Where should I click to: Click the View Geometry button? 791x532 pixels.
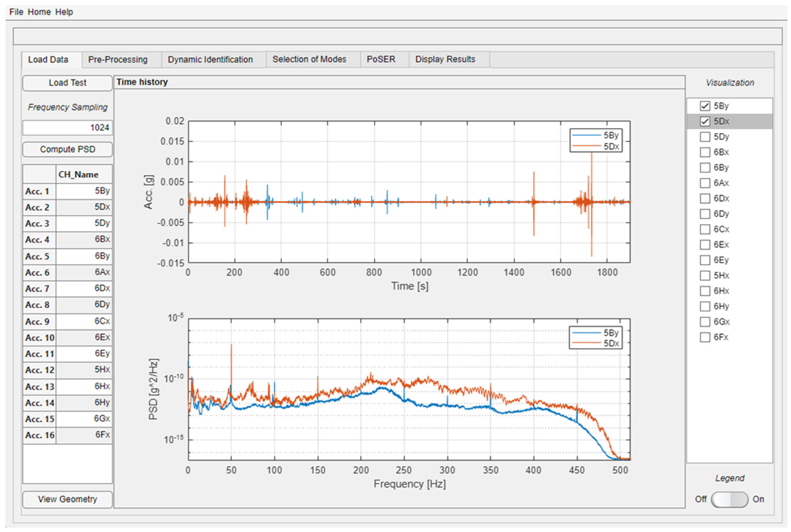coord(67,499)
